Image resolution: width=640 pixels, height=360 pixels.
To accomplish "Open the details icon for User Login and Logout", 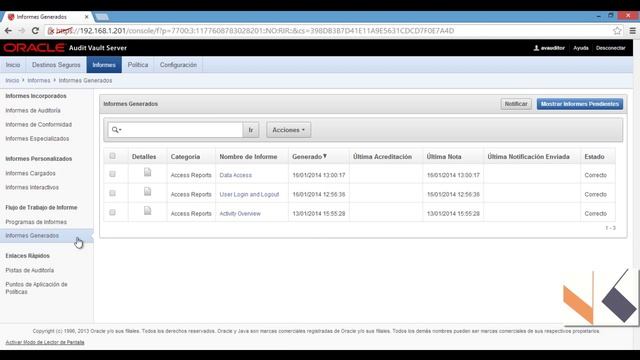I will tap(147, 191).
